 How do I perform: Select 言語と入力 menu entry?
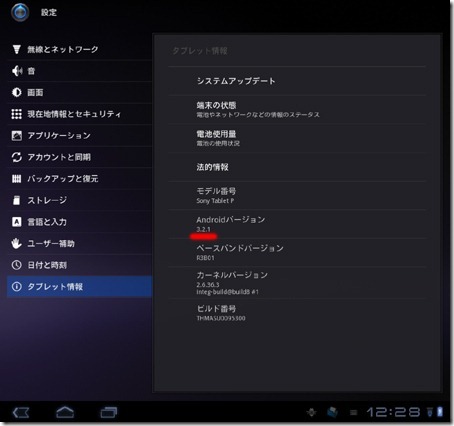pyautogui.click(x=79, y=222)
